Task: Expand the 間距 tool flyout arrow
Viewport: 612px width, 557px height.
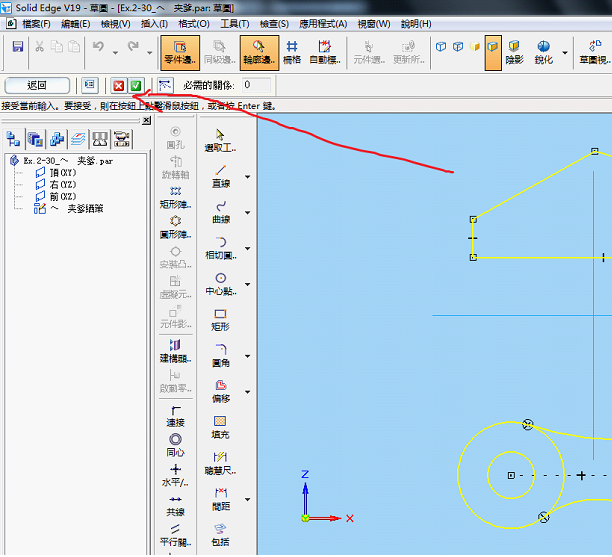Action: point(247,500)
